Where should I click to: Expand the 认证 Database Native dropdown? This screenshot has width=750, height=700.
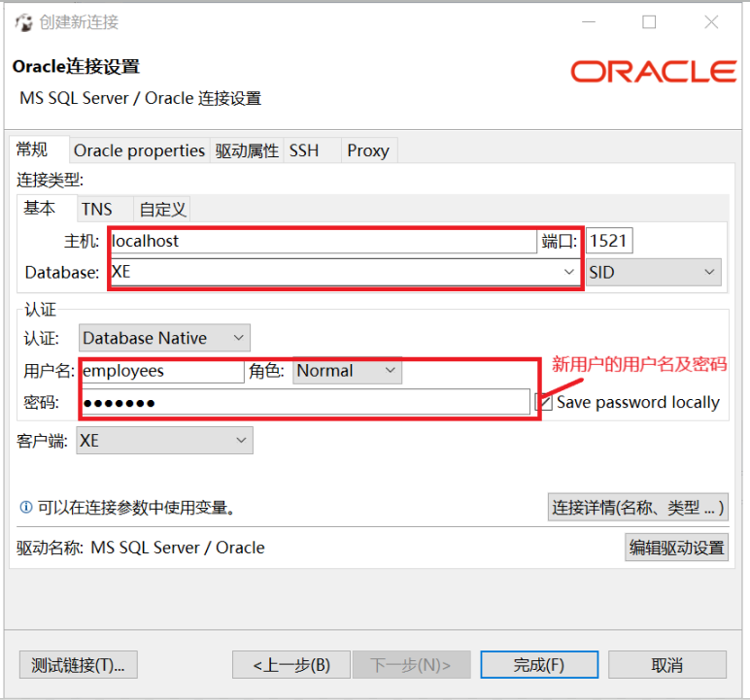pyautogui.click(x=164, y=338)
